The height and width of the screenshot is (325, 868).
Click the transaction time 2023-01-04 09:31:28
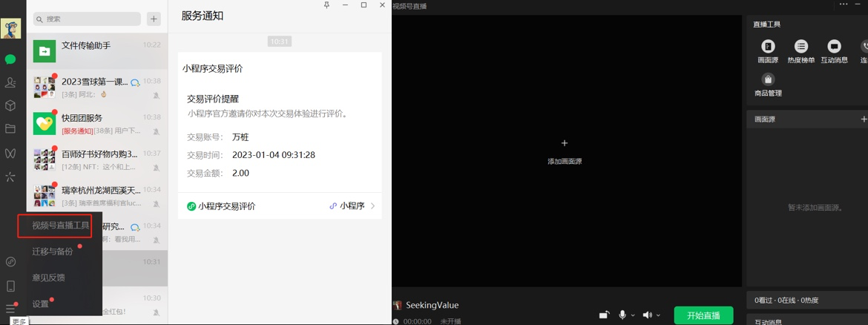click(274, 155)
